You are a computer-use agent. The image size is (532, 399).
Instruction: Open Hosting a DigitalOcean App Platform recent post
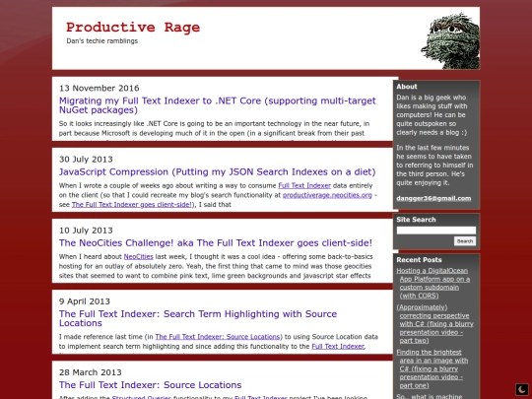tap(433, 283)
